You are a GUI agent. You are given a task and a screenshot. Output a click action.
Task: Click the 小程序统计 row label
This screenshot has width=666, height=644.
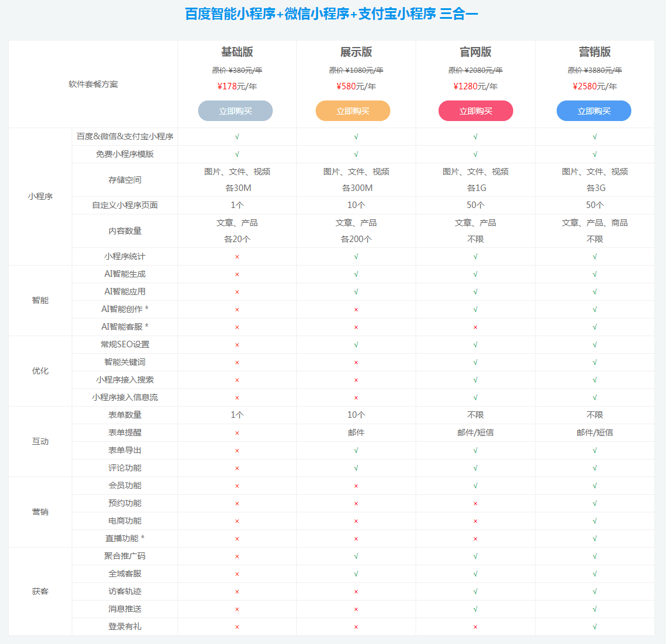coord(125,256)
